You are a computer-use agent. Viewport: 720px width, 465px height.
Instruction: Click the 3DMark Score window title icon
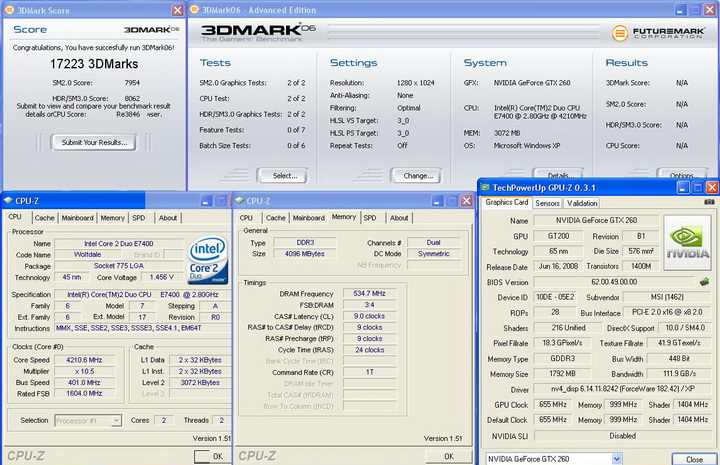pyautogui.click(x=9, y=10)
